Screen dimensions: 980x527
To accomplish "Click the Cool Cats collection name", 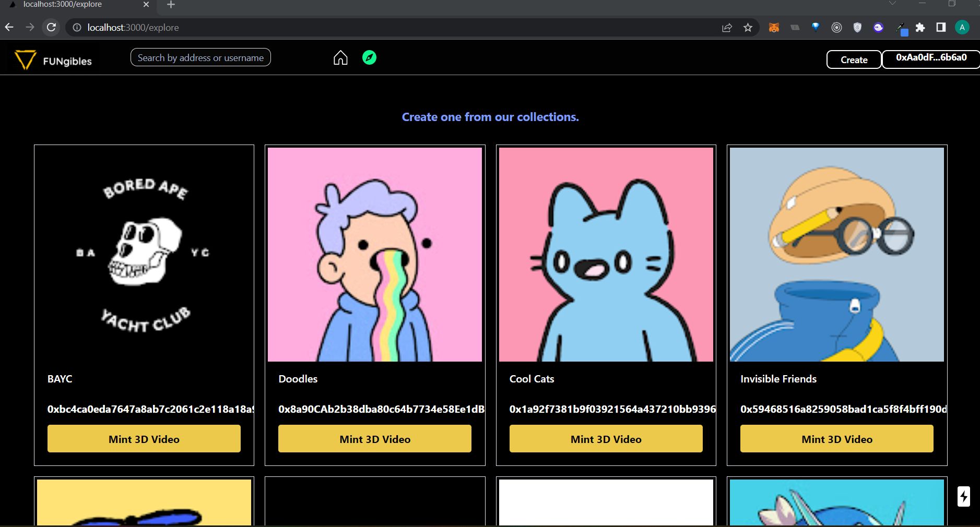I will [532, 379].
